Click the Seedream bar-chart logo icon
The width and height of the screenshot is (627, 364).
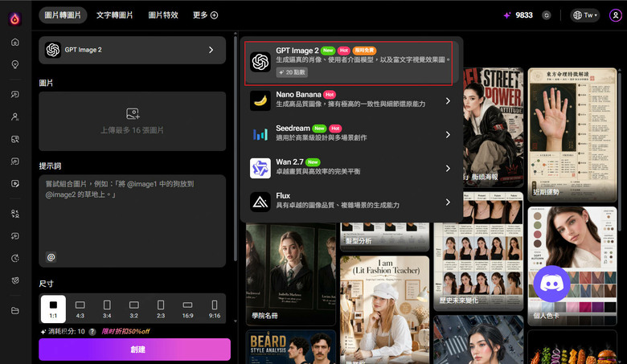[260, 134]
